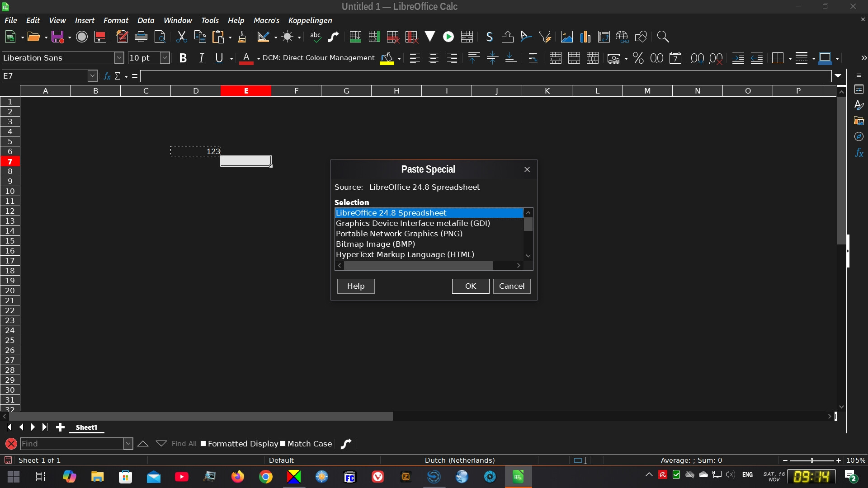Open the Format menu
This screenshot has height=488, width=868.
click(116, 20)
